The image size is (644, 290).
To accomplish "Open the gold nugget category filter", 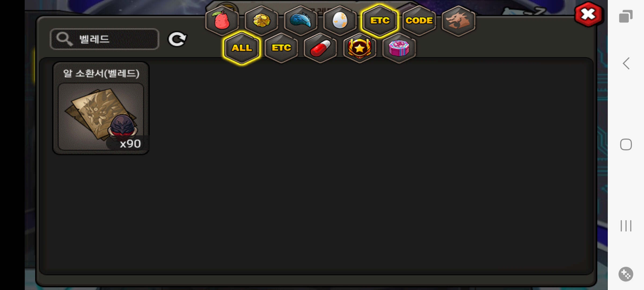I will [x=261, y=21].
